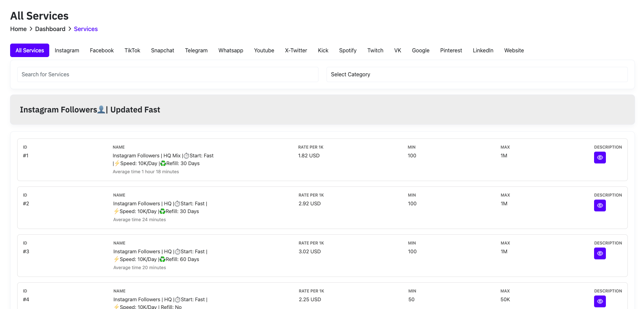The height and width of the screenshot is (309, 644).
Task: Select the Telegram tab
Action: (x=196, y=50)
